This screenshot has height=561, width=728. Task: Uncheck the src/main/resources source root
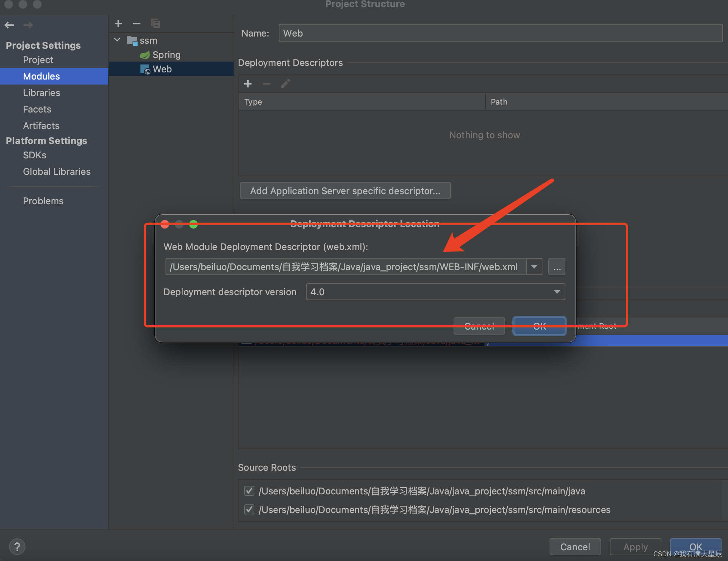click(249, 509)
